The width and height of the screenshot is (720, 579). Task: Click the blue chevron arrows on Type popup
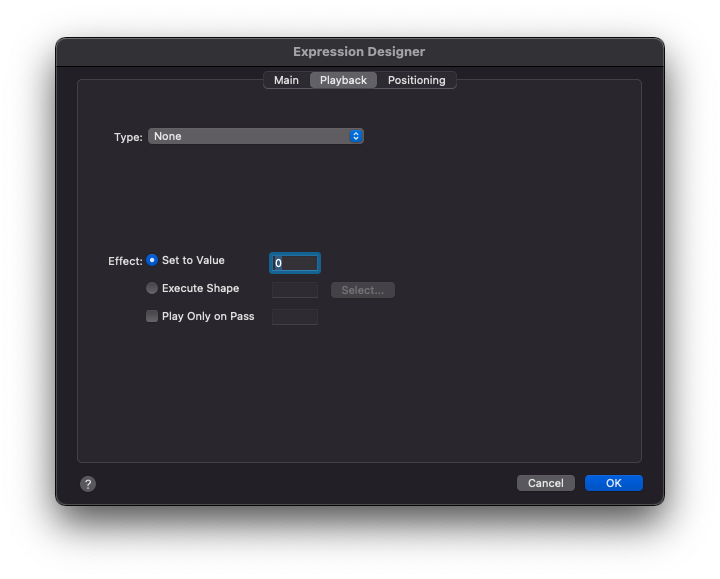(355, 136)
